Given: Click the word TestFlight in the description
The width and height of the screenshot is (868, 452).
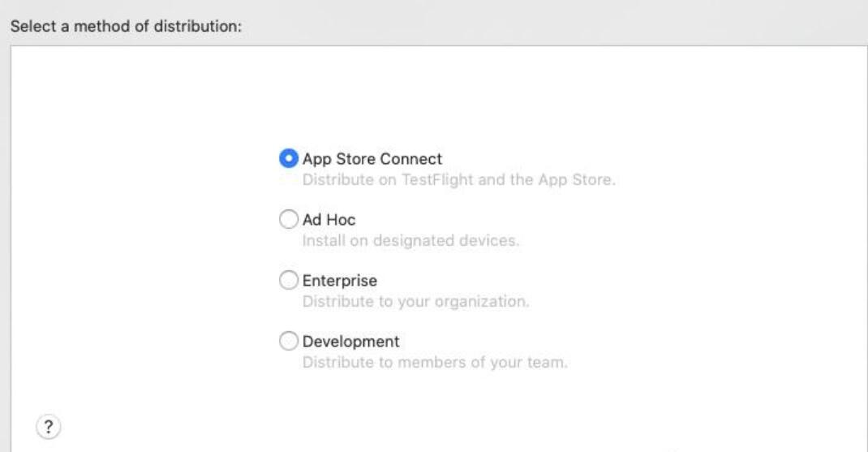Looking at the screenshot, I should [x=437, y=180].
